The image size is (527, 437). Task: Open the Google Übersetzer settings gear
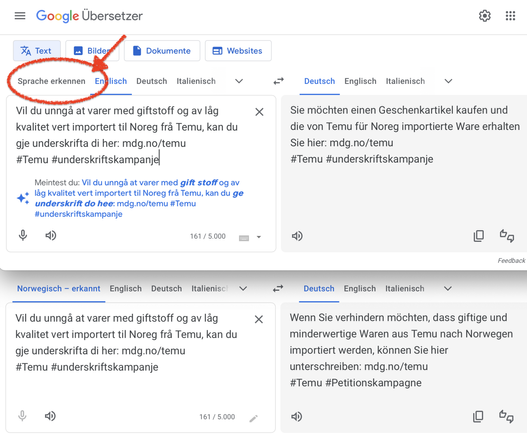click(x=485, y=16)
